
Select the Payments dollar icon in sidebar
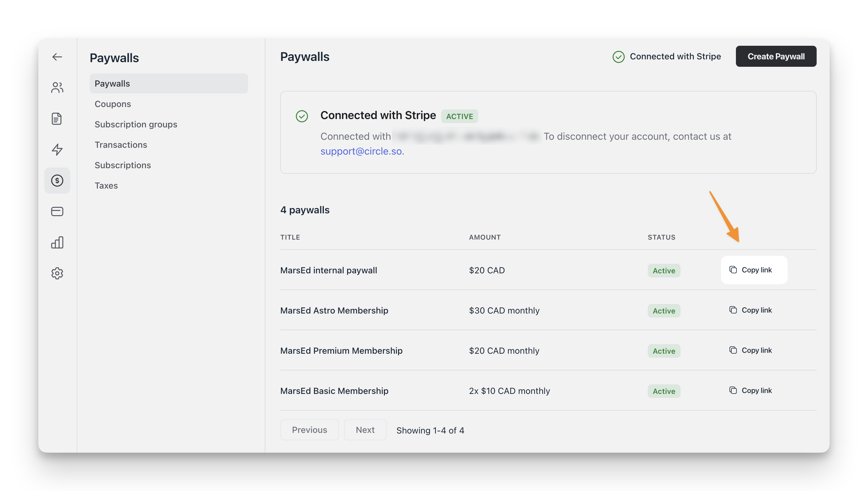tap(57, 181)
